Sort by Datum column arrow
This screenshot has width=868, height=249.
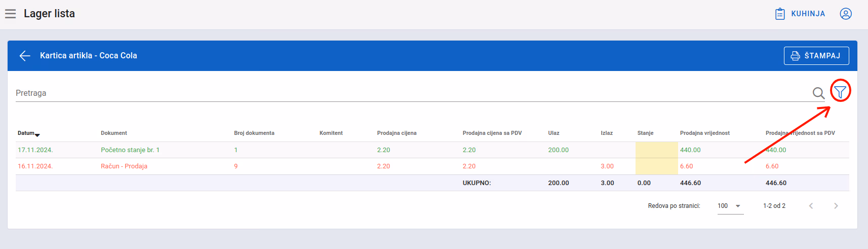(x=37, y=135)
